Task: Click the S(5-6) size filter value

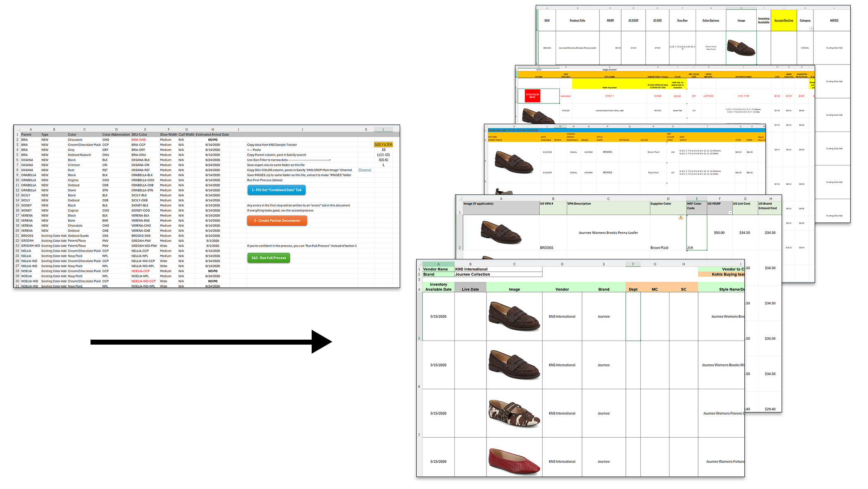Action: click(x=384, y=160)
